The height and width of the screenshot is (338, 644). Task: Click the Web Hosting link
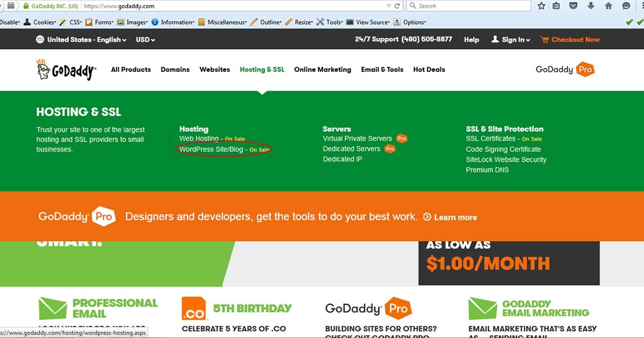click(x=199, y=139)
